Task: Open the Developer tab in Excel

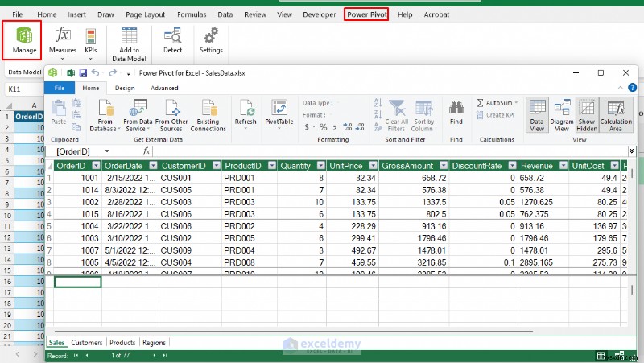Action: (x=319, y=14)
